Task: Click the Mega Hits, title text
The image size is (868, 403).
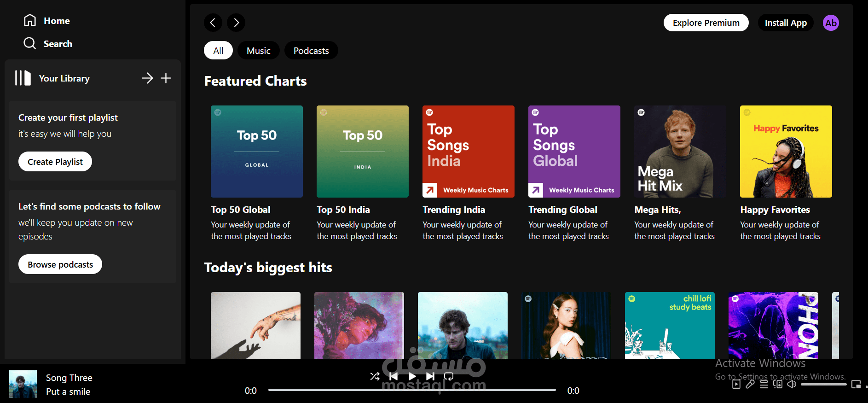Action: [658, 210]
